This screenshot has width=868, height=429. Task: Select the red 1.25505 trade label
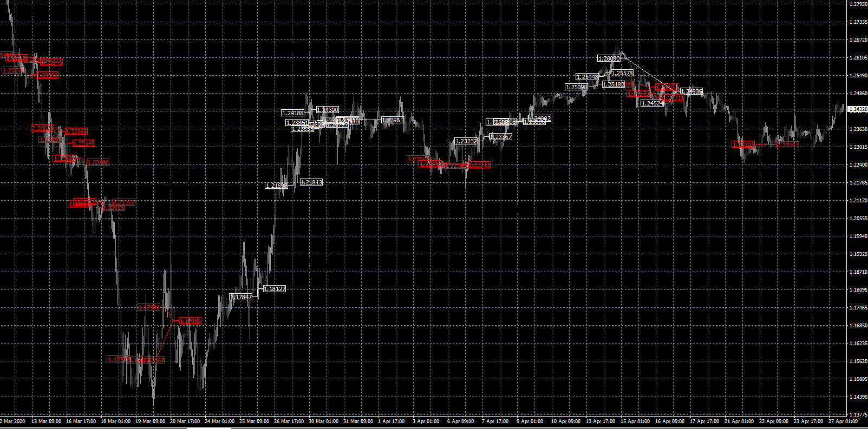click(x=47, y=75)
